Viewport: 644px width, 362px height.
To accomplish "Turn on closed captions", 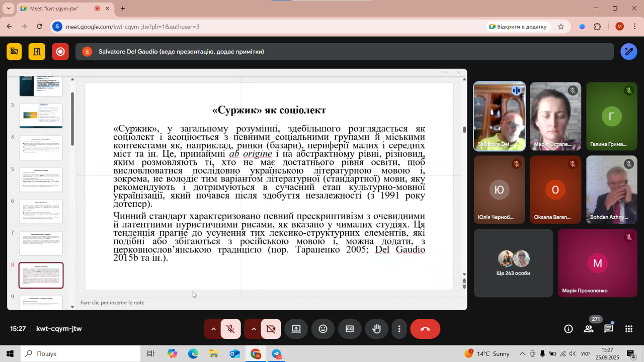I will [349, 329].
